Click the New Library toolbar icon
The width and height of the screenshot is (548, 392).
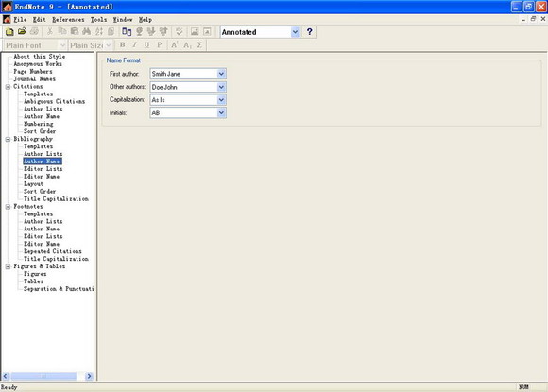(x=9, y=32)
